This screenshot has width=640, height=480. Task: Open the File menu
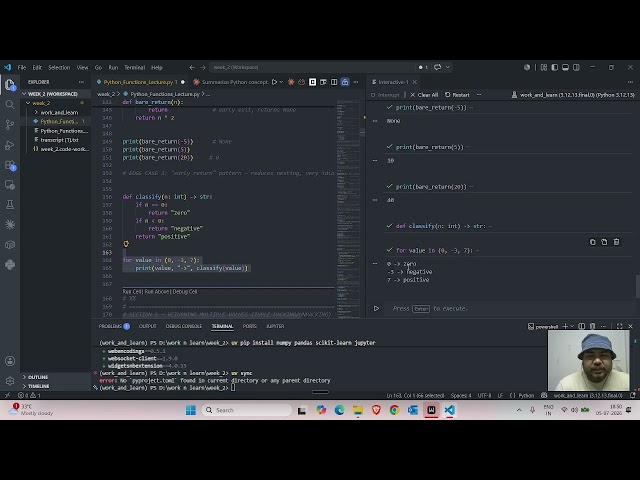point(22,67)
